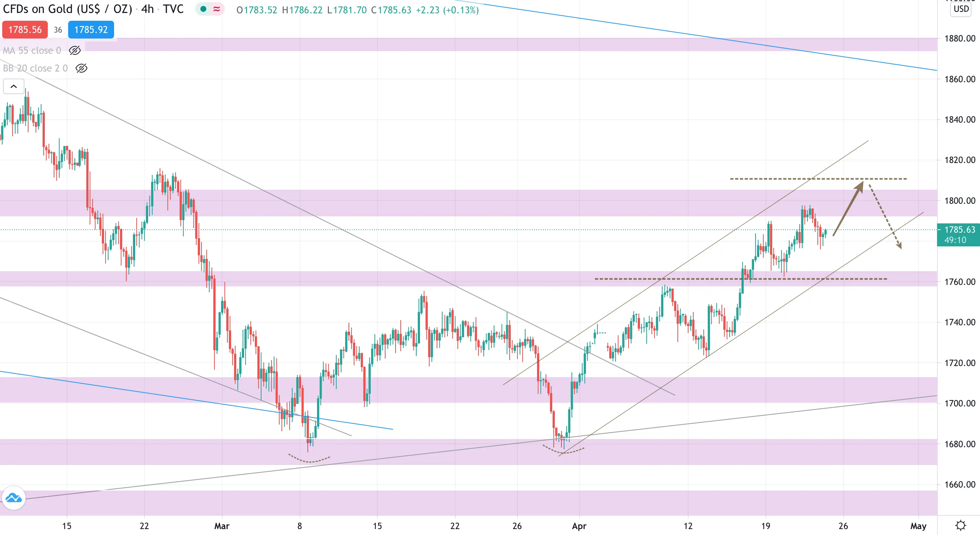Click the 12 date label on the time axis
Viewport: 980px width, 535px height.
click(x=688, y=526)
